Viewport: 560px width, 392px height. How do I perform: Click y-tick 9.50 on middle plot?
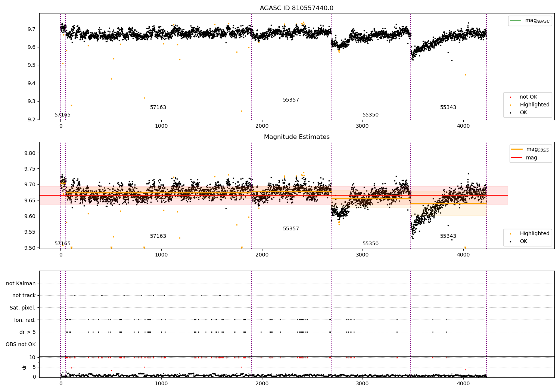tap(30, 248)
